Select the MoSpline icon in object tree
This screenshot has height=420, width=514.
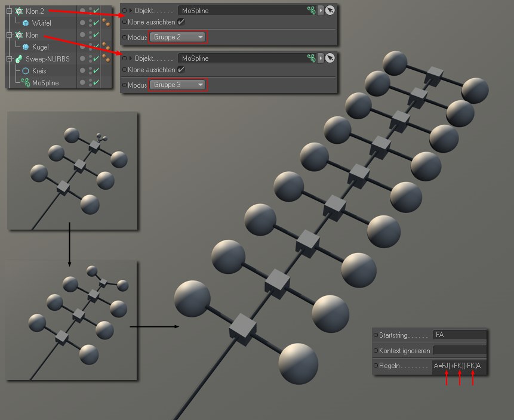tap(26, 83)
